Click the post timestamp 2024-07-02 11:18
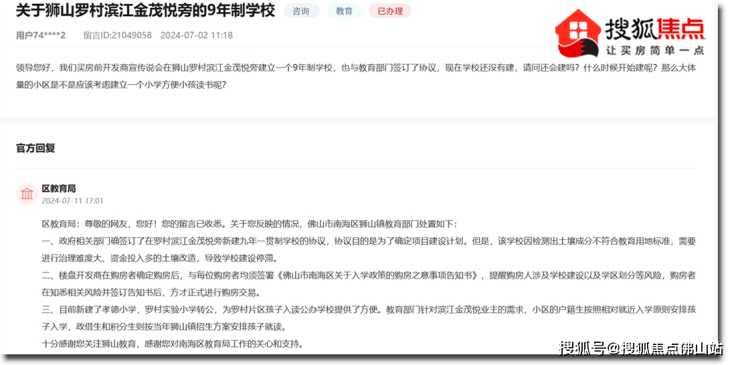The image size is (740, 365). 196,35
